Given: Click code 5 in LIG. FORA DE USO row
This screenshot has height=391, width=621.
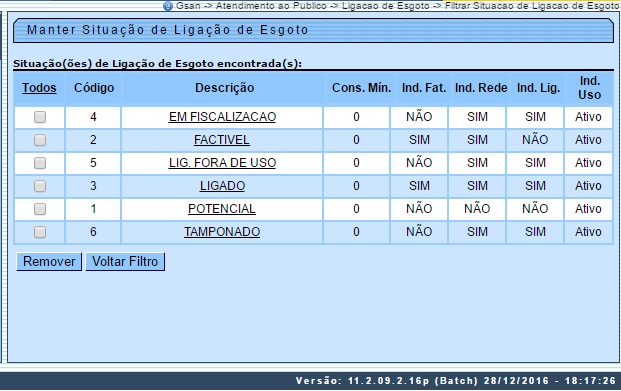Looking at the screenshot, I should click(x=93, y=163).
